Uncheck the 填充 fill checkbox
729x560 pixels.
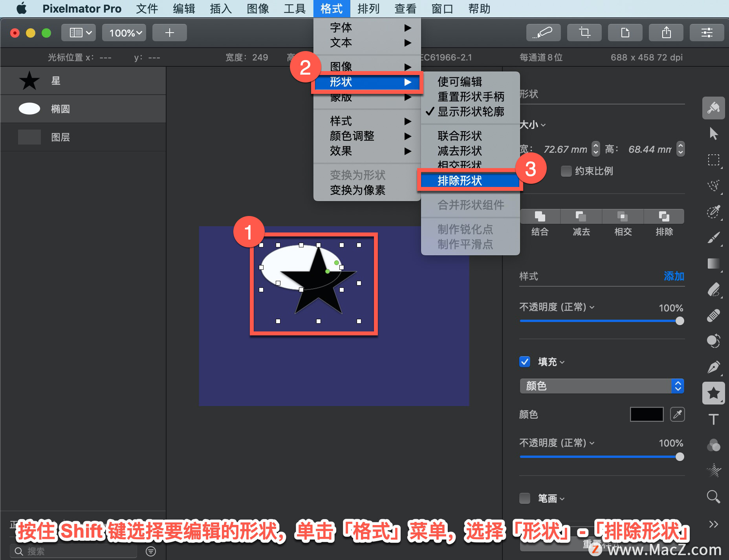pos(525,362)
